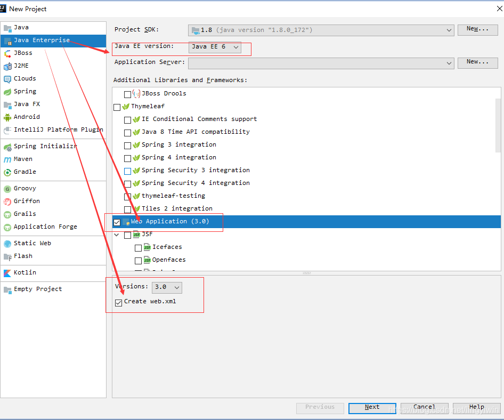Select the Kotlin icon
This screenshot has width=504, height=420.
tap(7, 273)
